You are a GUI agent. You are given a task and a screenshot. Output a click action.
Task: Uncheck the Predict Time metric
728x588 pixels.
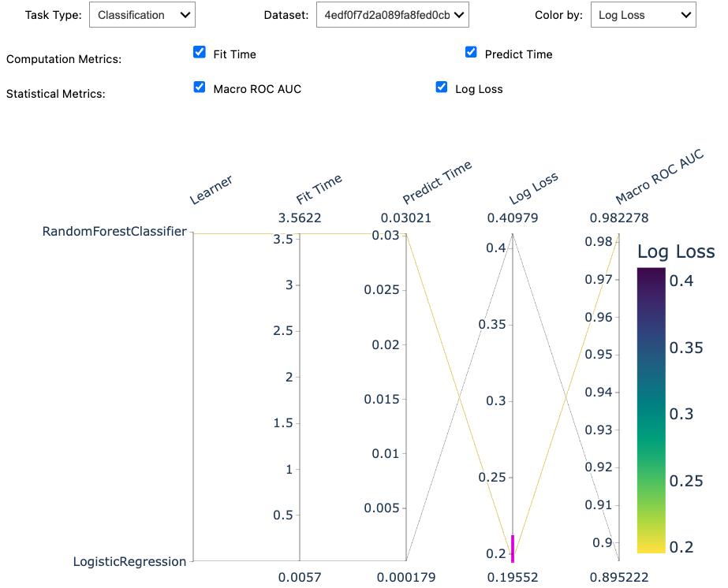pos(471,53)
